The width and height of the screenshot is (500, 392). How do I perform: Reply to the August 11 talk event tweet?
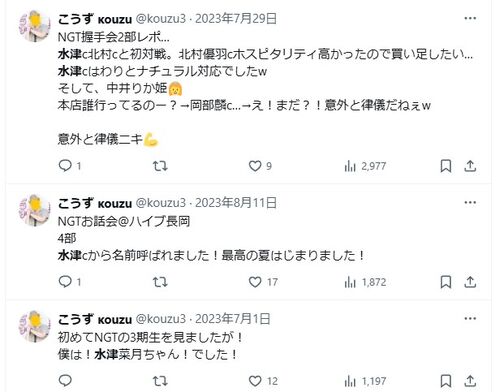(70, 282)
